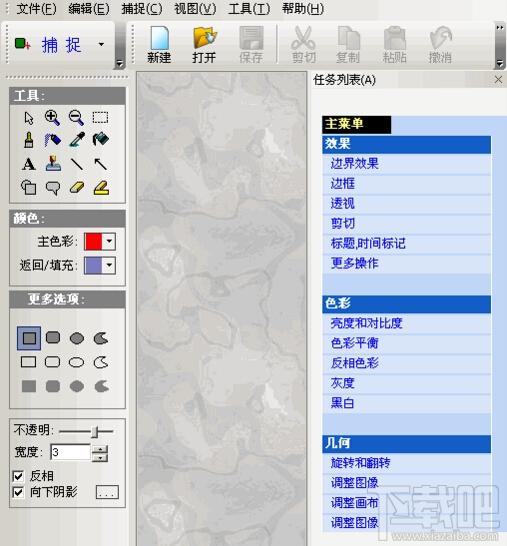Open the 旋转和翻转 task link

(x=360, y=463)
